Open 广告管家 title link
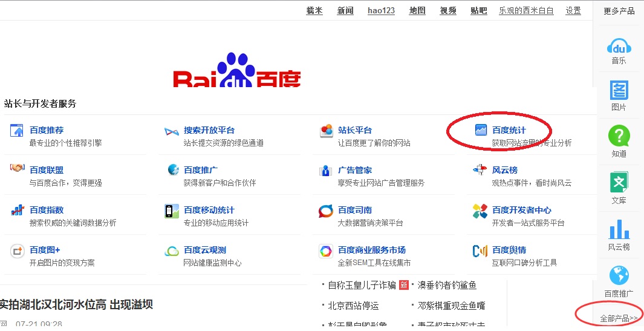Screen dimensions: 644x331 [x=355, y=170]
